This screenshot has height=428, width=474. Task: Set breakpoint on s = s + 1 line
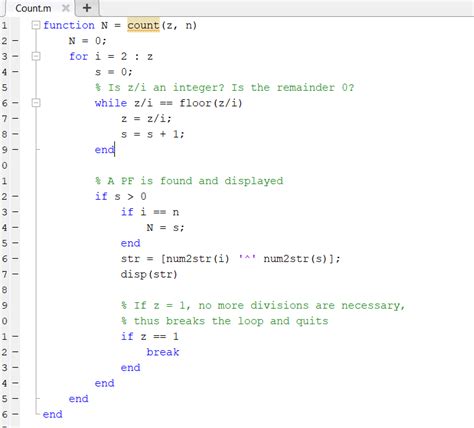[15, 134]
